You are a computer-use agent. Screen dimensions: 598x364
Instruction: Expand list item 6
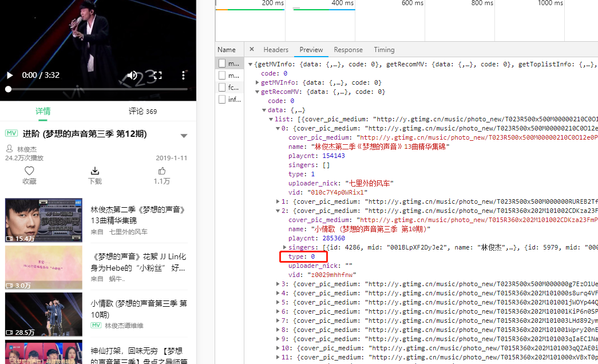pos(278,311)
